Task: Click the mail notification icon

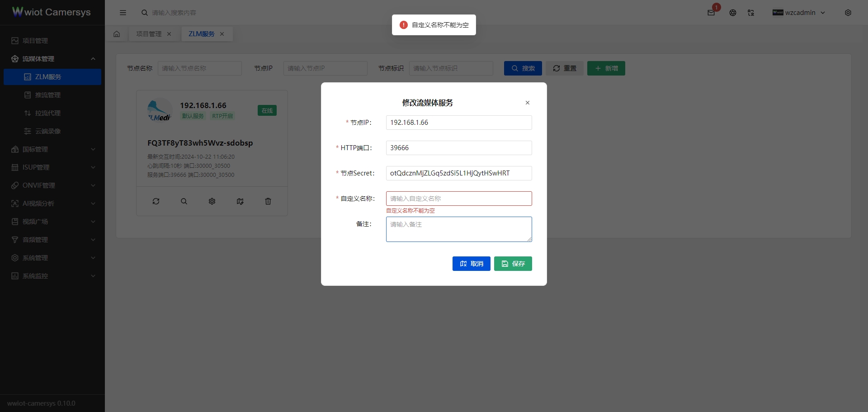Action: click(711, 13)
